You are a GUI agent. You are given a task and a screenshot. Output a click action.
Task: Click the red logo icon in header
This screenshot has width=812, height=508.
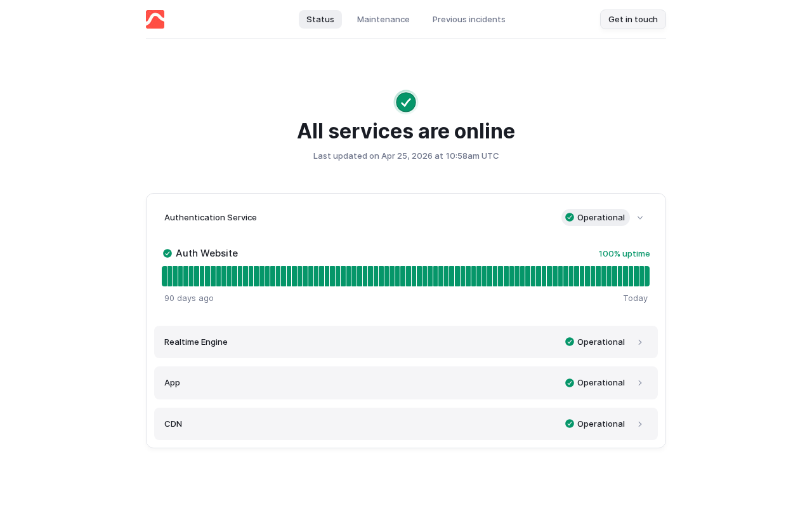click(155, 19)
